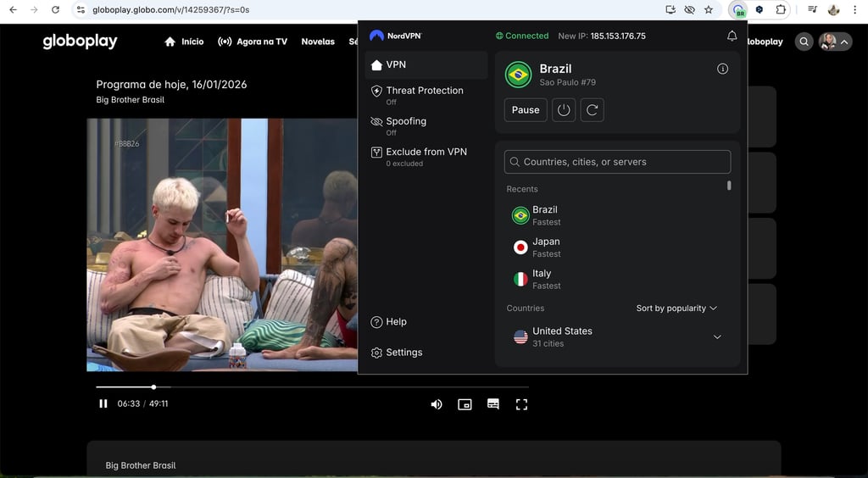The height and width of the screenshot is (478, 868).
Task: Open Help in NordVPN sidebar
Action: coord(388,322)
